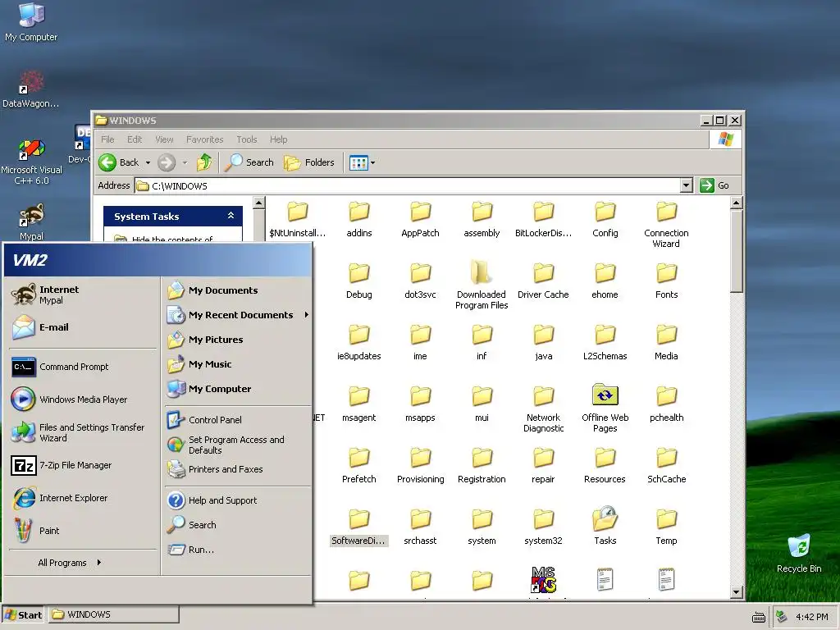
Task: Select Microsoft Visual C++ 6.0 desktop shortcut
Action: coord(32,162)
